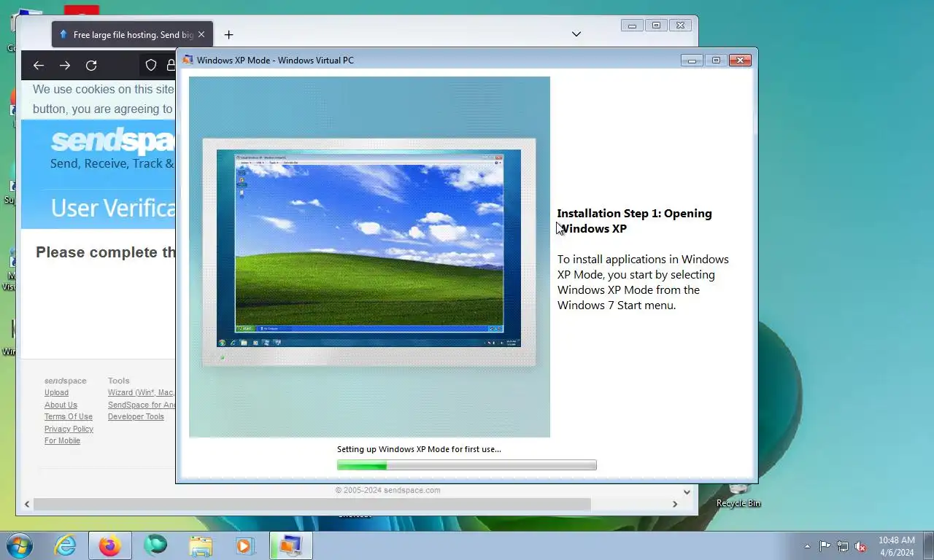Select the Recycle Bin desktop label
934x560 pixels.
(738, 503)
